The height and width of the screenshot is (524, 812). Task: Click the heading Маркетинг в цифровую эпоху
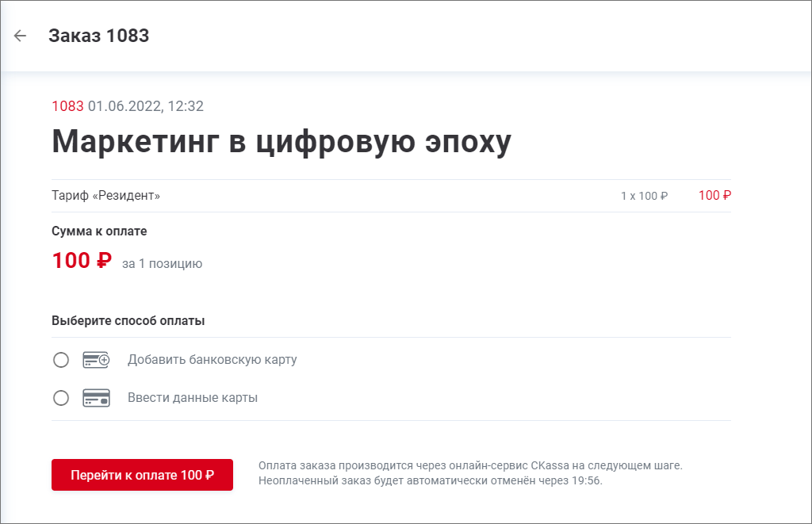[x=282, y=142]
